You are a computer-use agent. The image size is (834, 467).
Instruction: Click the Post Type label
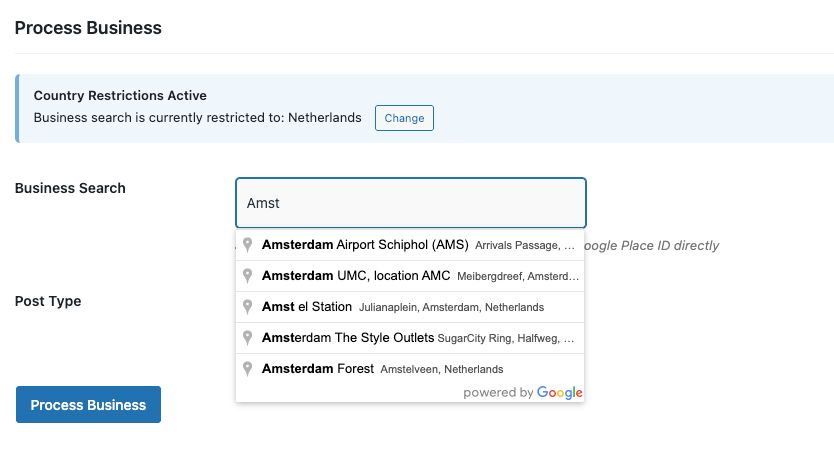pyautogui.click(x=48, y=301)
